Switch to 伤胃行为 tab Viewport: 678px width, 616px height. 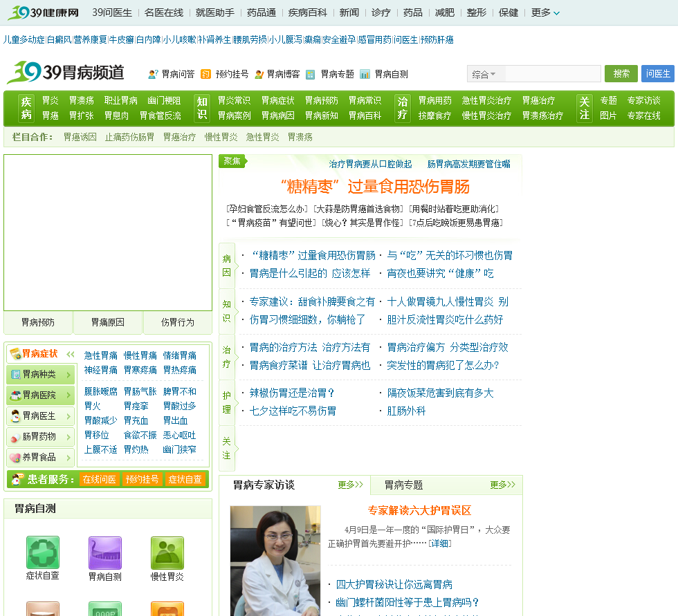(178, 322)
